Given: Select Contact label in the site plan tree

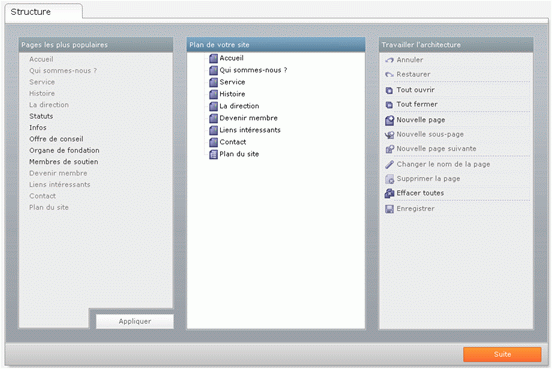Looking at the screenshot, I should (x=233, y=142).
